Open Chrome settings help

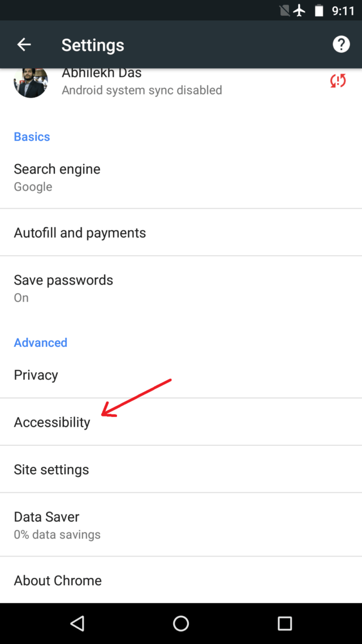(341, 44)
